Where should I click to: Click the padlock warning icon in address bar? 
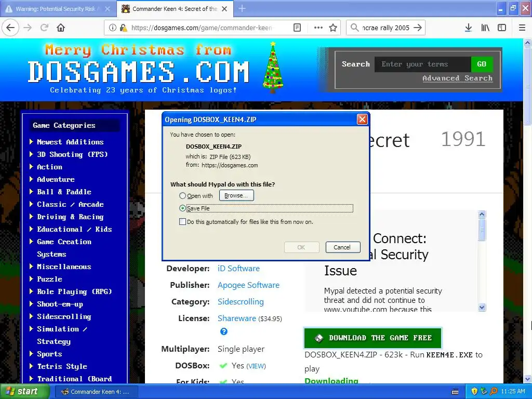pyautogui.click(x=123, y=28)
